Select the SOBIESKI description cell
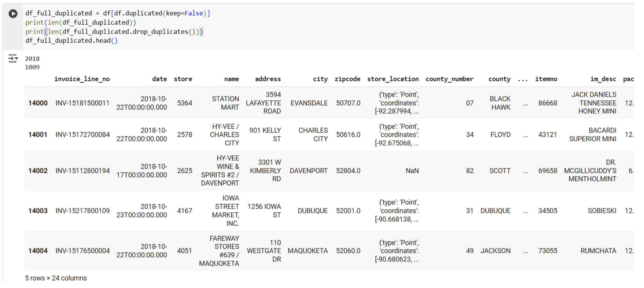Image resolution: width=644 pixels, height=288 pixels. 602,211
